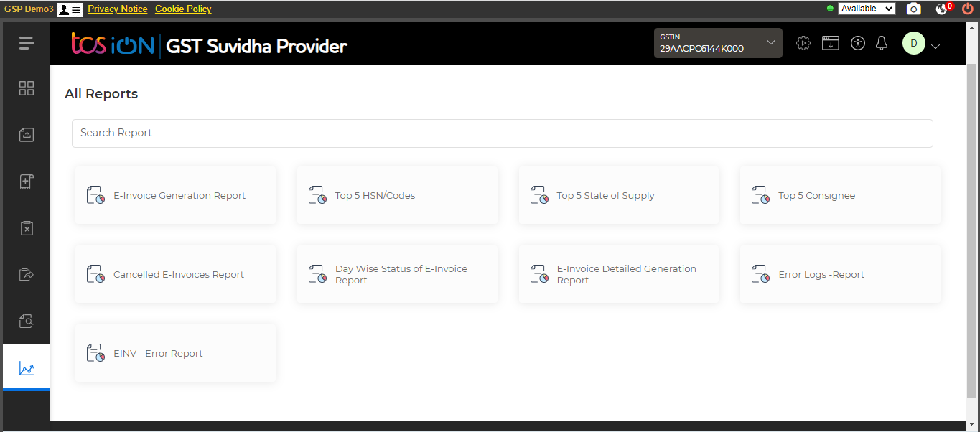Open the search document icon in sidebar
The width and height of the screenshot is (980, 432).
coord(27,321)
